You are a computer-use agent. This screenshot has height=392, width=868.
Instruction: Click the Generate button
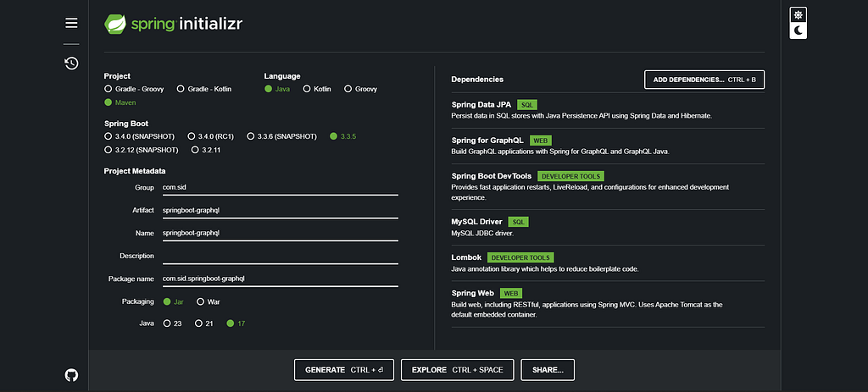[x=344, y=370]
